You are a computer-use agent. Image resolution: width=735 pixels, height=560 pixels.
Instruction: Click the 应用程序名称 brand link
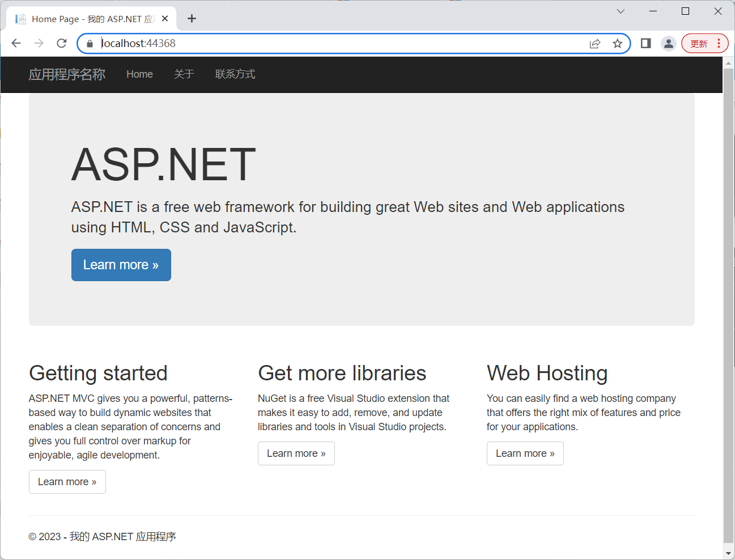pos(67,74)
